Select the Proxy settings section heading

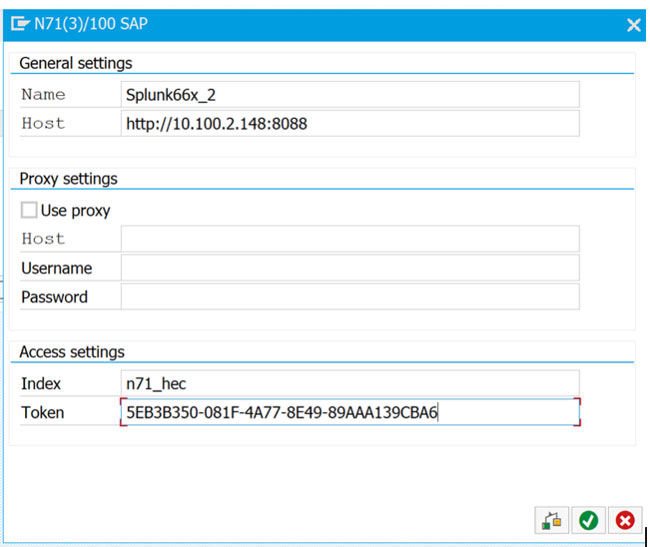pos(68,179)
